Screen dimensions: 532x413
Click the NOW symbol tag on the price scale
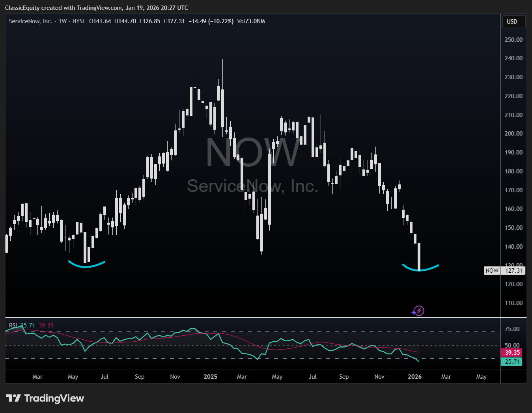(492, 271)
